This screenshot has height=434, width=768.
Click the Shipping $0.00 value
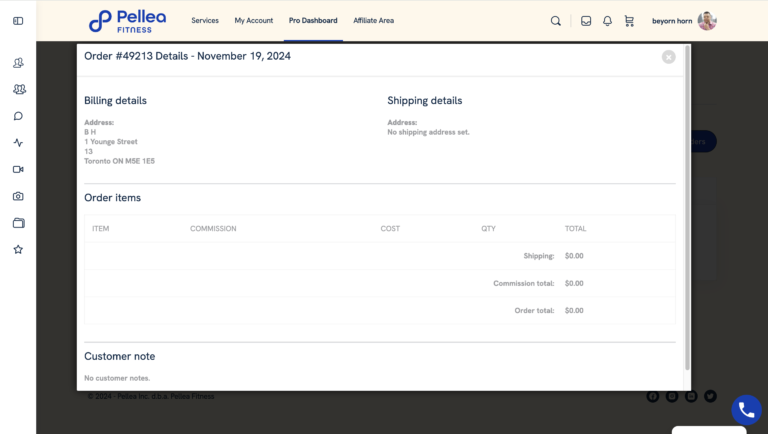(x=574, y=256)
